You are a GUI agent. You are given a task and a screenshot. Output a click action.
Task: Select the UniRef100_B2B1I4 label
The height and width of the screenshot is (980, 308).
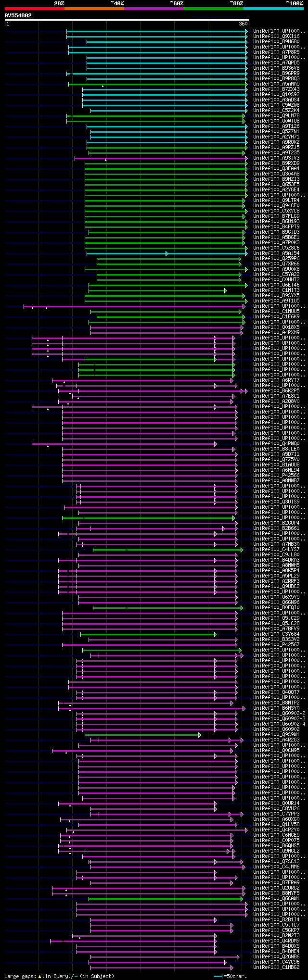[x=276, y=919]
